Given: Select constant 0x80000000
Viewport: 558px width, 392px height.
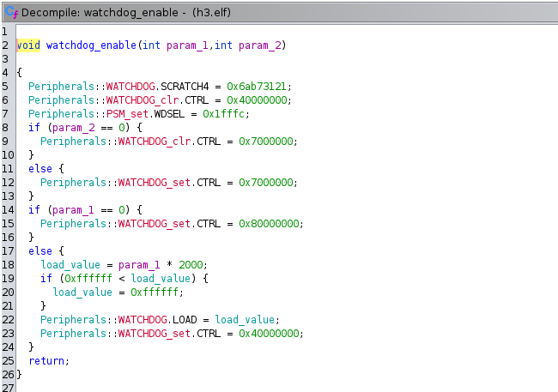Looking at the screenshot, I should click(x=269, y=224).
